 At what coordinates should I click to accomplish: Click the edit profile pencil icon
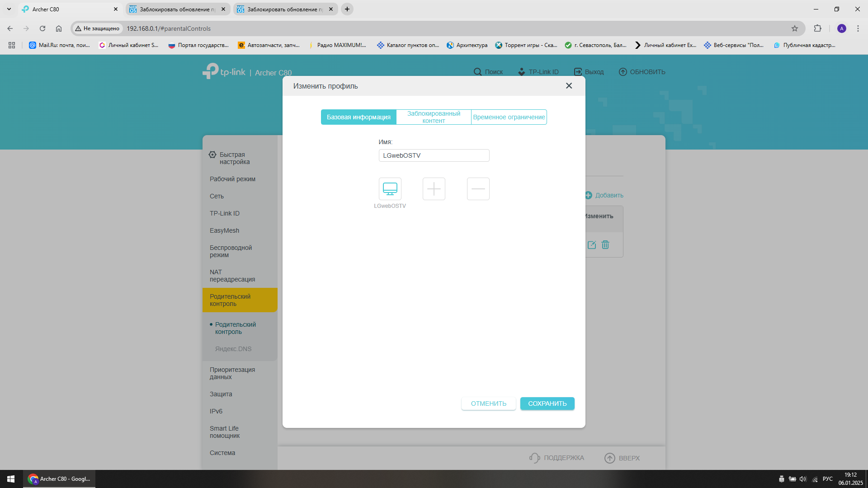591,245
